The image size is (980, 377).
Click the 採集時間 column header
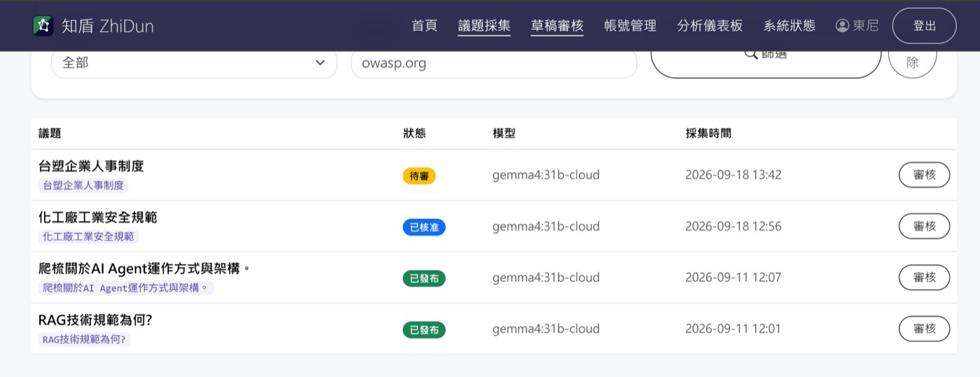(708, 133)
